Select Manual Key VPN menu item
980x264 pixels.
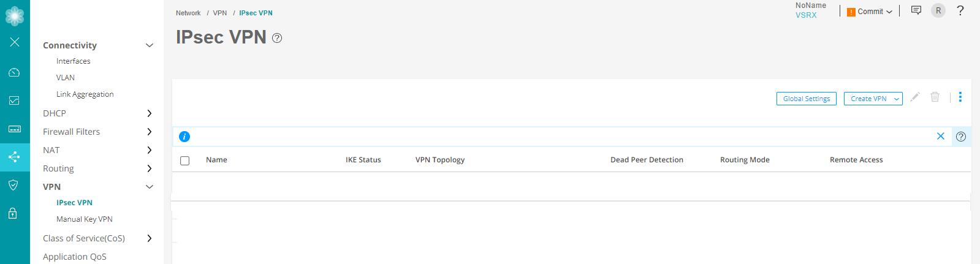85,219
